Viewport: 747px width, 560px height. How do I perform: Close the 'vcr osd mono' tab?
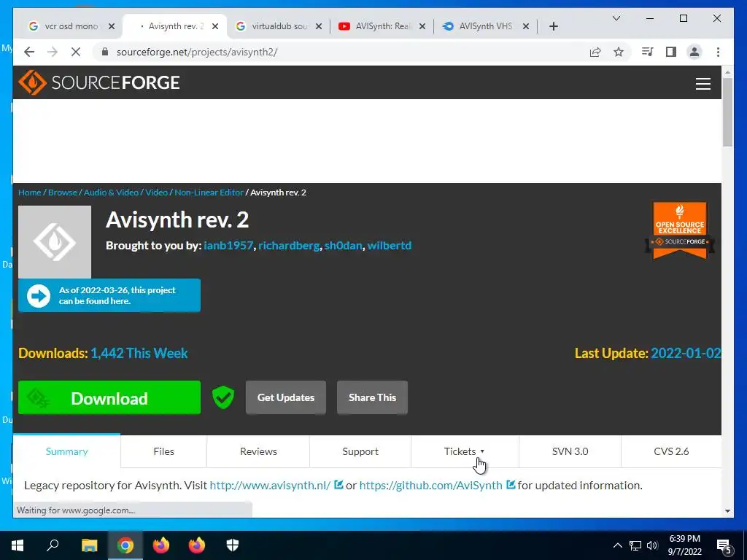112,26
